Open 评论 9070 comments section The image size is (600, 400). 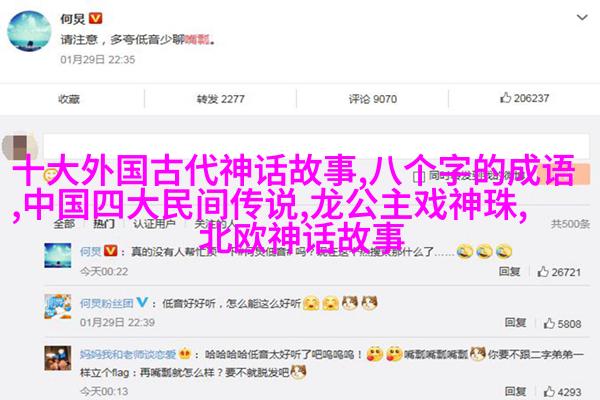click(372, 99)
